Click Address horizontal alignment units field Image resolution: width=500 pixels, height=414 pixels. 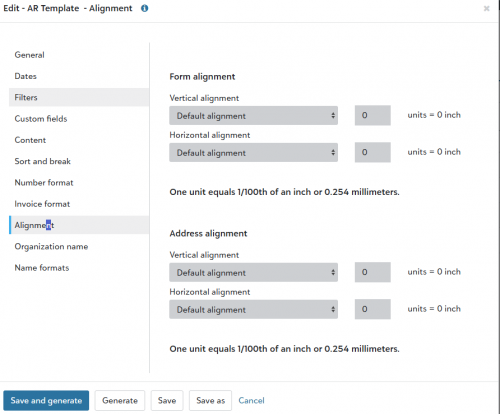pos(373,309)
